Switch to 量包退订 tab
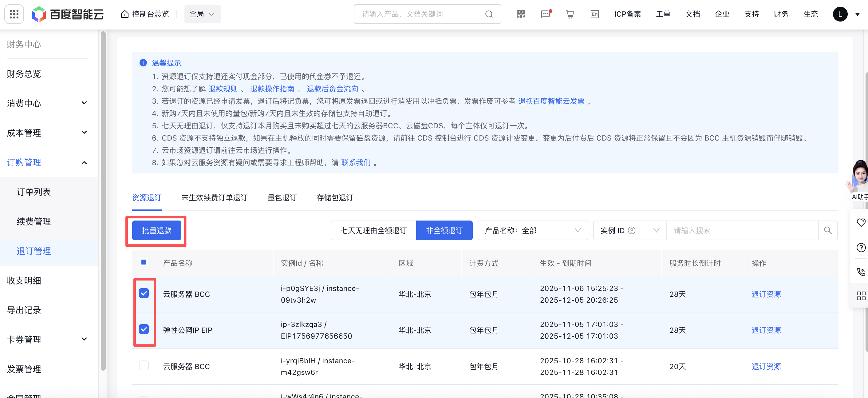The width and height of the screenshot is (868, 398). click(x=282, y=198)
